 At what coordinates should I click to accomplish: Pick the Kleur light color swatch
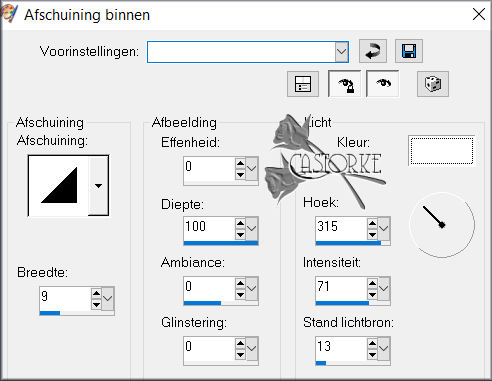point(441,151)
